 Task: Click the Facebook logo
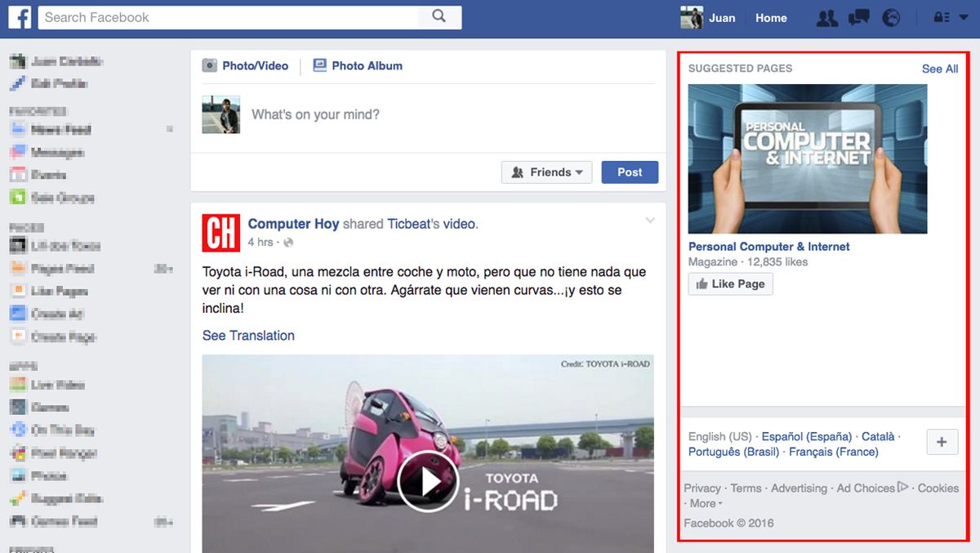pos(19,17)
